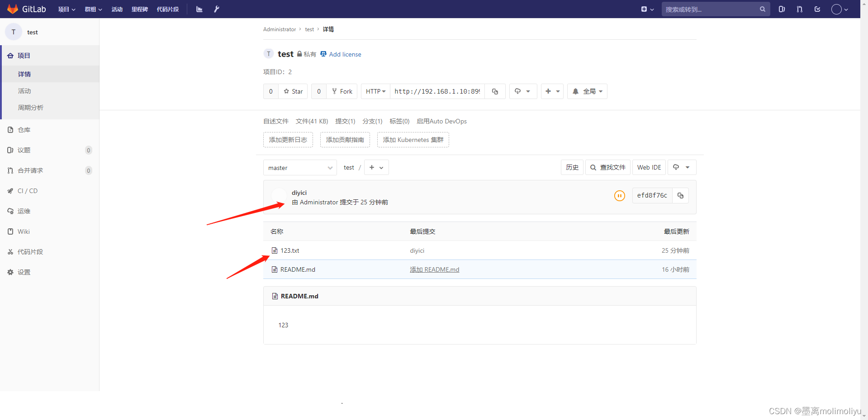
Task: Open 自述文件 tab link
Action: tap(276, 121)
